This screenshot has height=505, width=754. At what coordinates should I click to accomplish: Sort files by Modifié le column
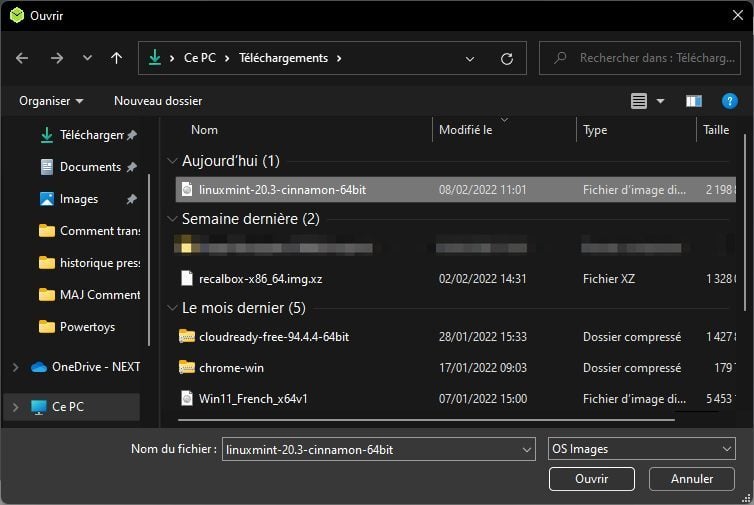(465, 130)
